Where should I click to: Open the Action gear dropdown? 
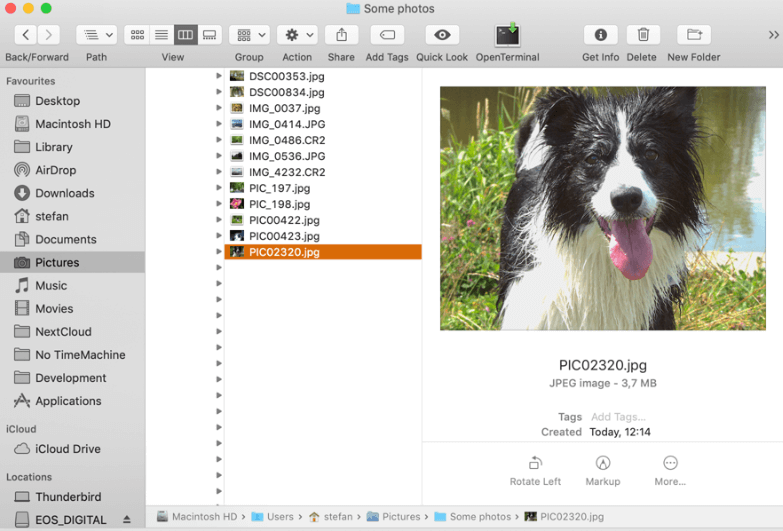(x=297, y=35)
